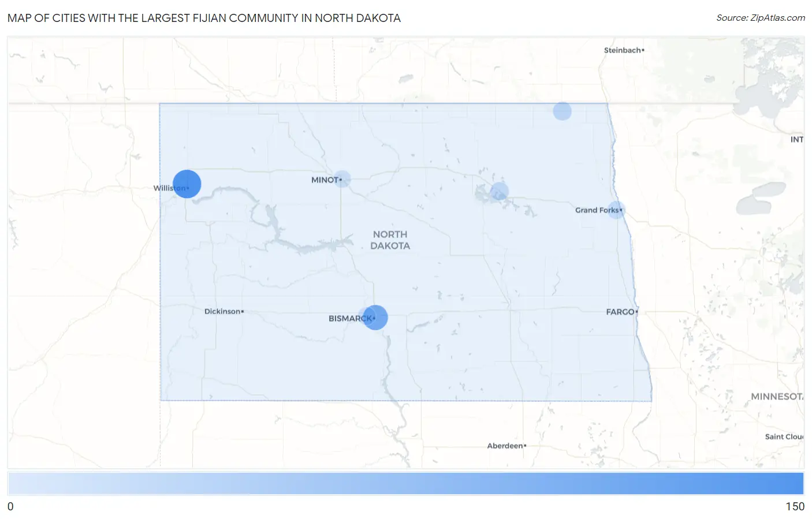Click the NORTH DAKOTA state label

click(x=390, y=240)
